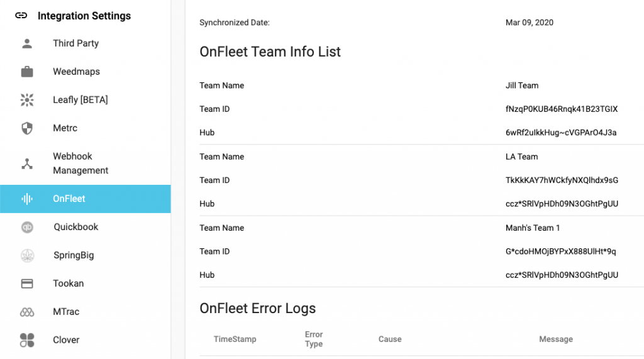The image size is (644, 359).
Task: Click the SpringBig leaf icon
Action: [x=27, y=255]
